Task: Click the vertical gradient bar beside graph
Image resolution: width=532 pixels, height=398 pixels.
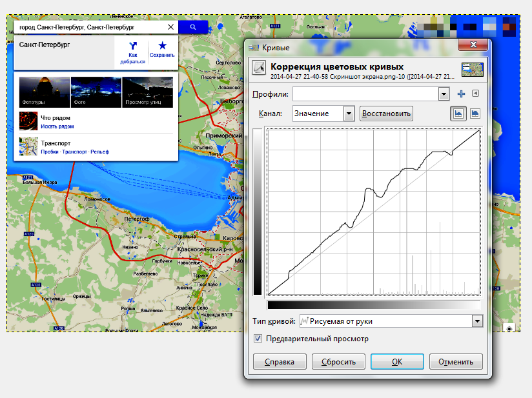Action: click(258, 212)
